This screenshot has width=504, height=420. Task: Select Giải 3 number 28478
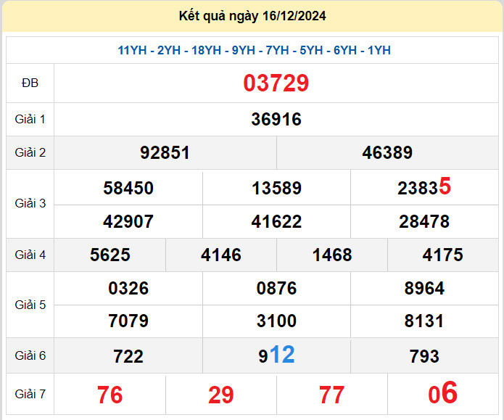coord(424,221)
